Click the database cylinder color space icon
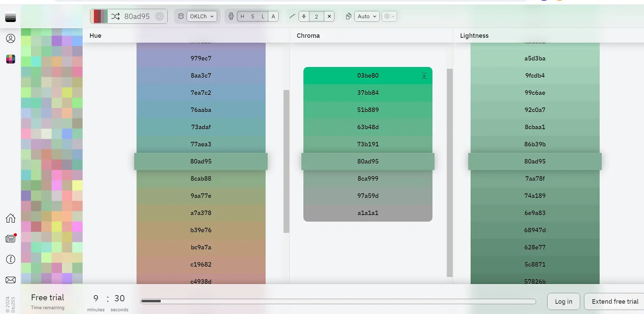Image resolution: width=644 pixels, height=314 pixels. (x=181, y=16)
